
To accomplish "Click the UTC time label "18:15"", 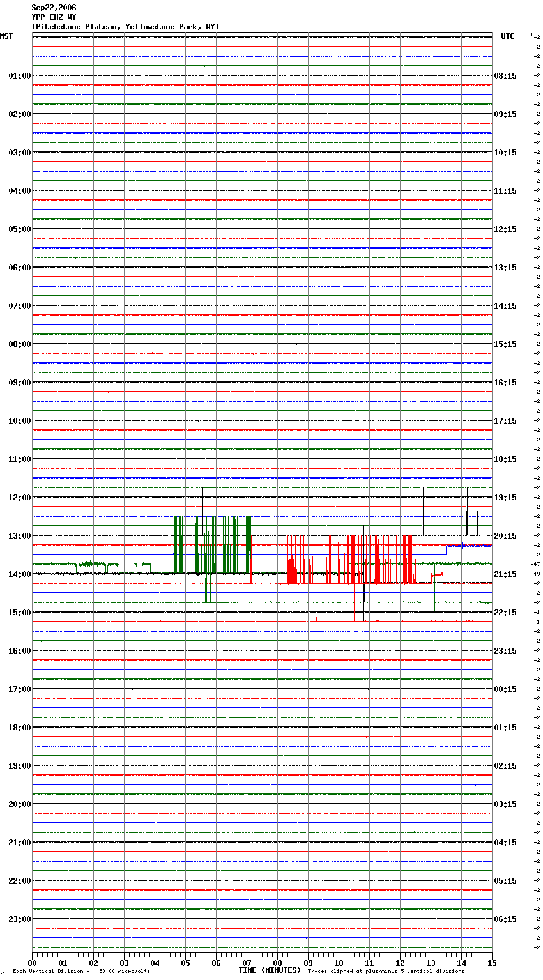I will [x=505, y=459].
